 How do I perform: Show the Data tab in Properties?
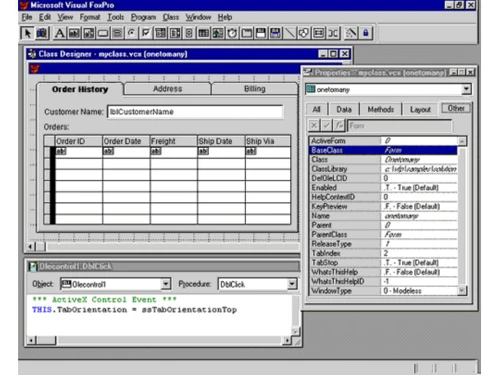tap(344, 109)
